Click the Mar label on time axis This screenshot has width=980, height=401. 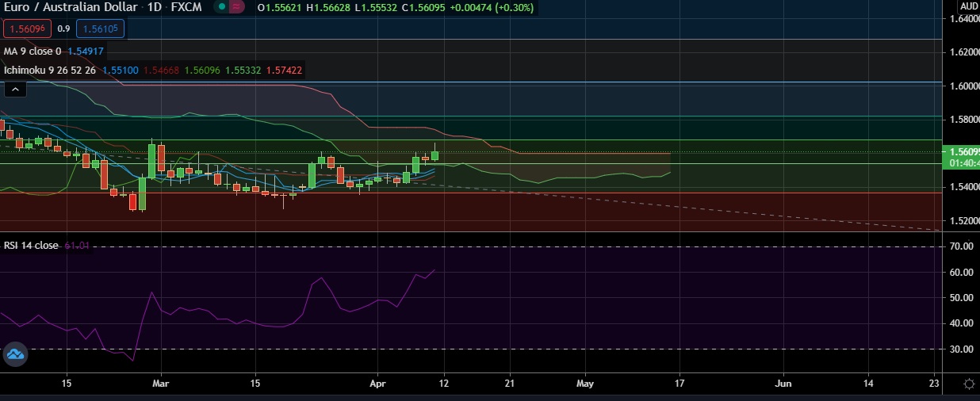[161, 383]
